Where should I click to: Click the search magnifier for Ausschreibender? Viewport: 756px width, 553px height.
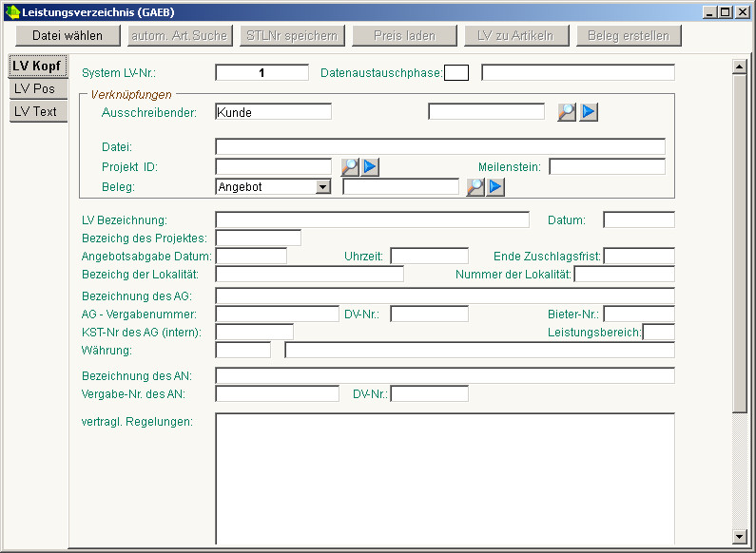(567, 112)
